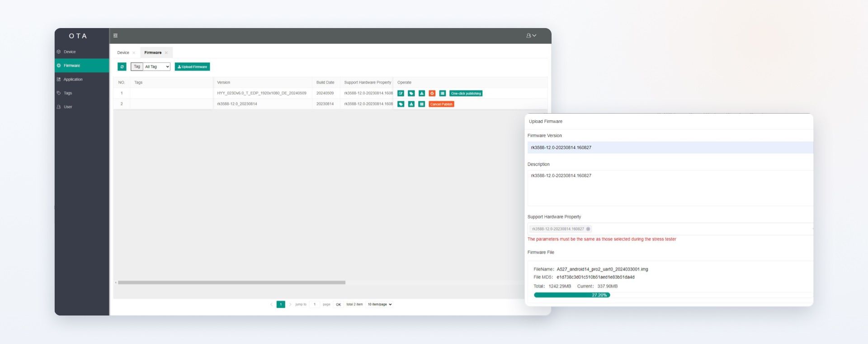The image size is (868, 344).
Task: Click the 27.20% upload progress bar
Action: pyautogui.click(x=572, y=295)
